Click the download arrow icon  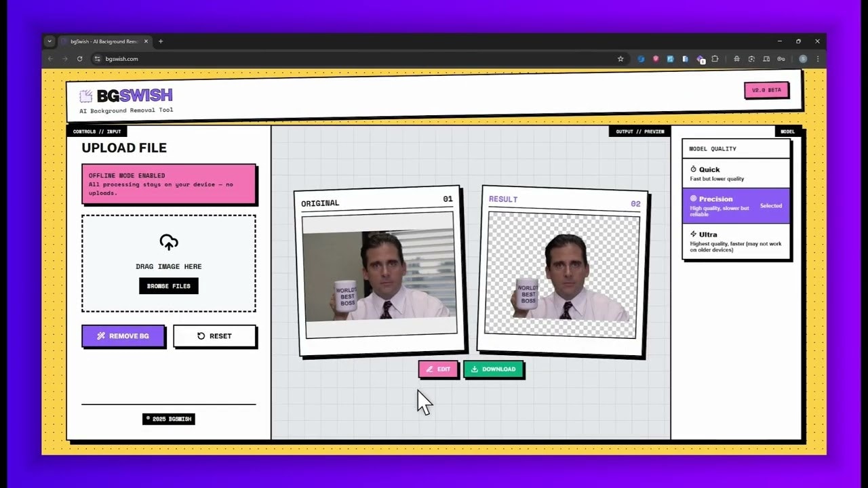point(475,369)
